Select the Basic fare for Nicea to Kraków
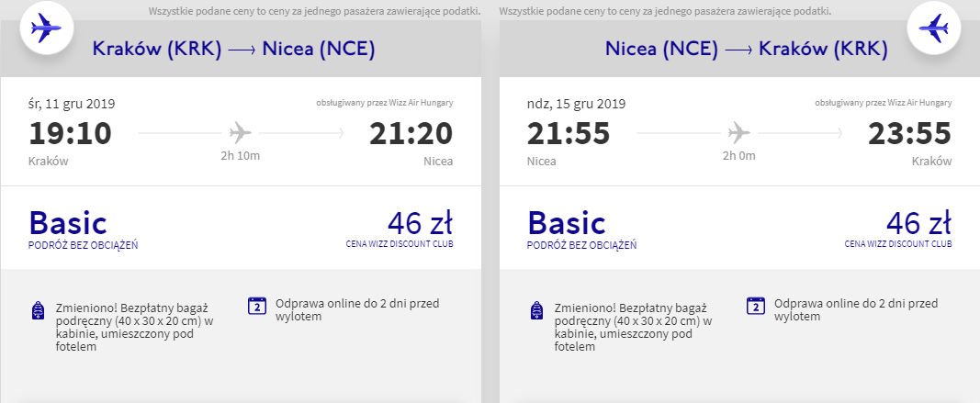 (567, 223)
